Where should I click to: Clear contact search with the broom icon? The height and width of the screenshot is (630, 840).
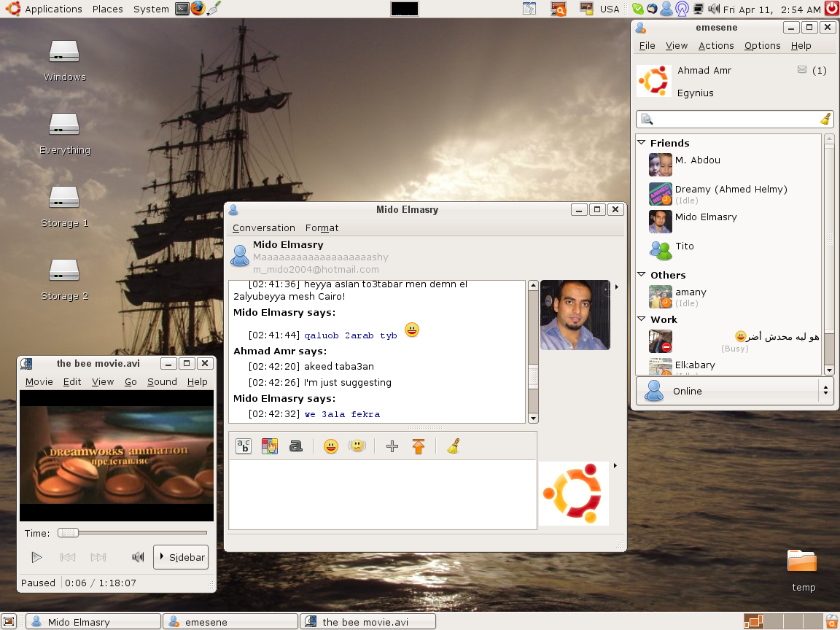point(825,120)
